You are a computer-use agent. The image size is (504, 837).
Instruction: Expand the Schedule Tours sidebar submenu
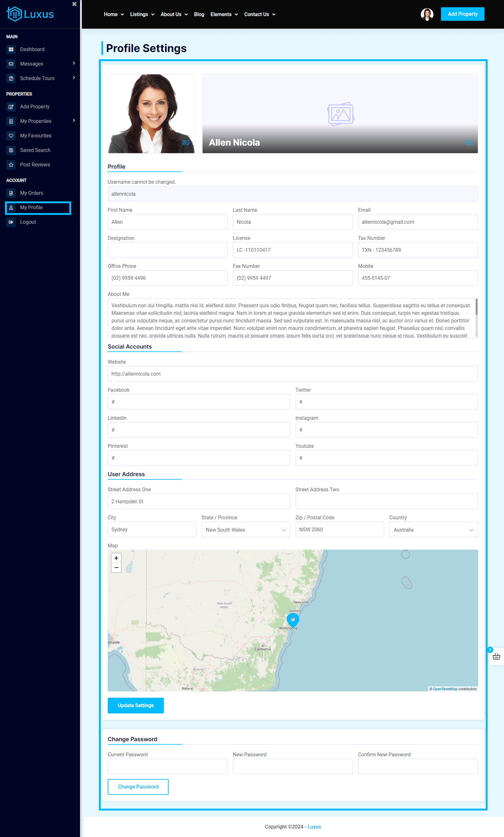pos(74,78)
